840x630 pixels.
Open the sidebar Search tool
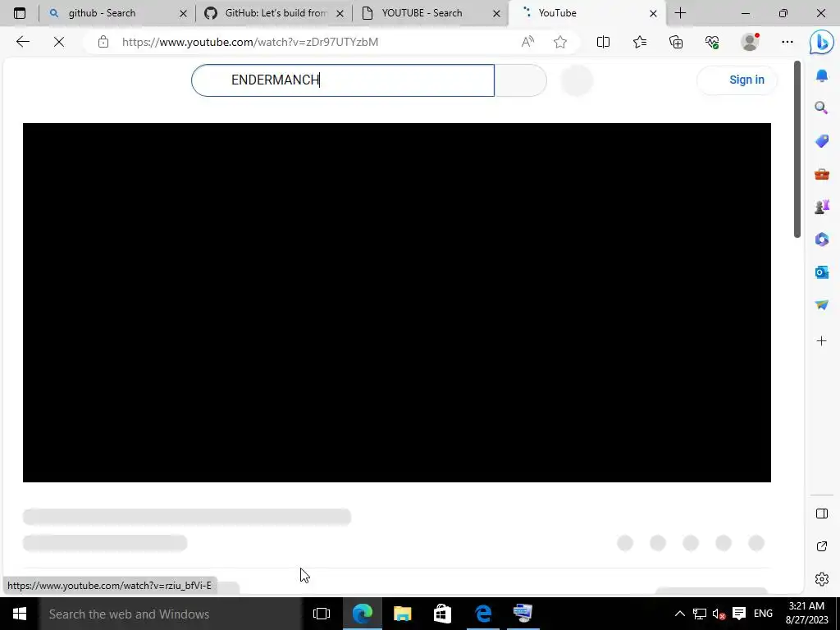[822, 108]
